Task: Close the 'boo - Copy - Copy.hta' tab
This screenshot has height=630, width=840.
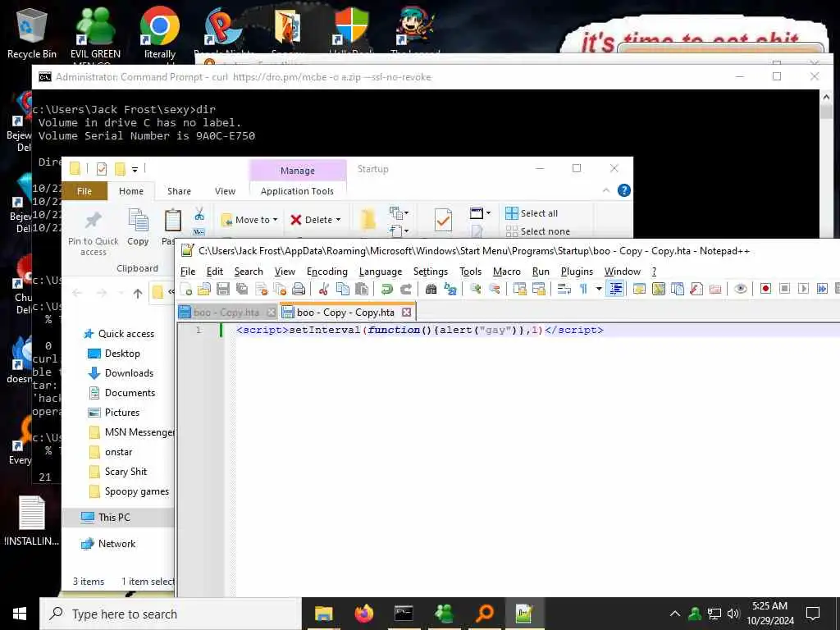Action: (x=407, y=312)
